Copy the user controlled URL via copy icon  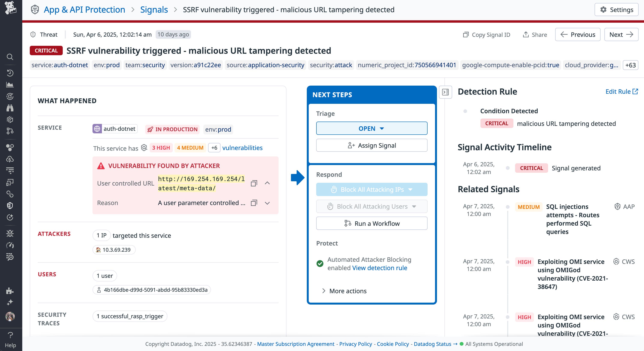click(x=254, y=183)
